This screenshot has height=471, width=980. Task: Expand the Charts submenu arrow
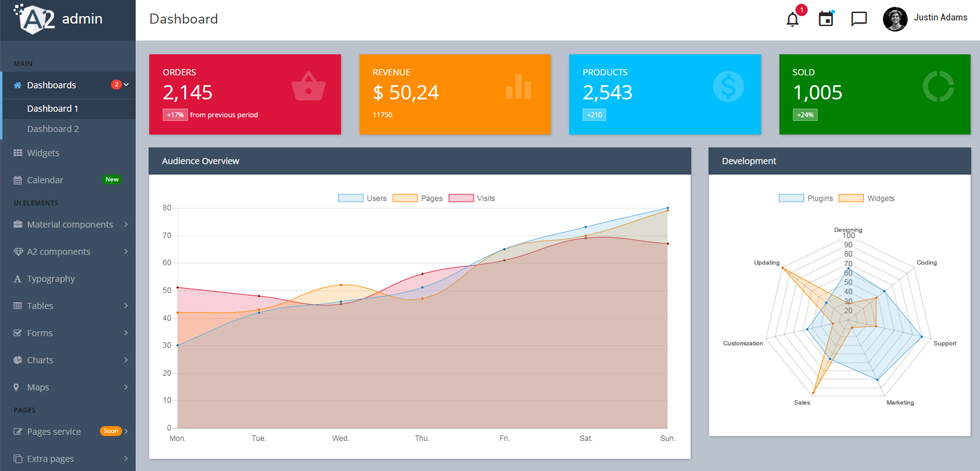[126, 360]
